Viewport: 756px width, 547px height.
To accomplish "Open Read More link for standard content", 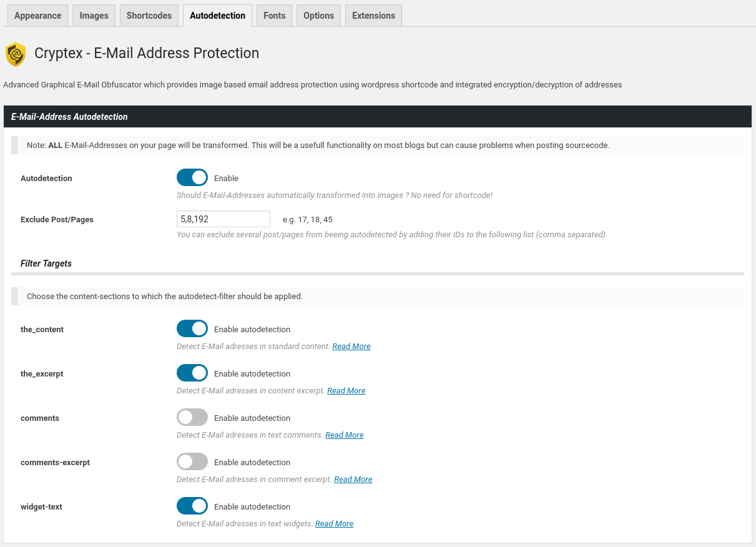I will (x=351, y=347).
